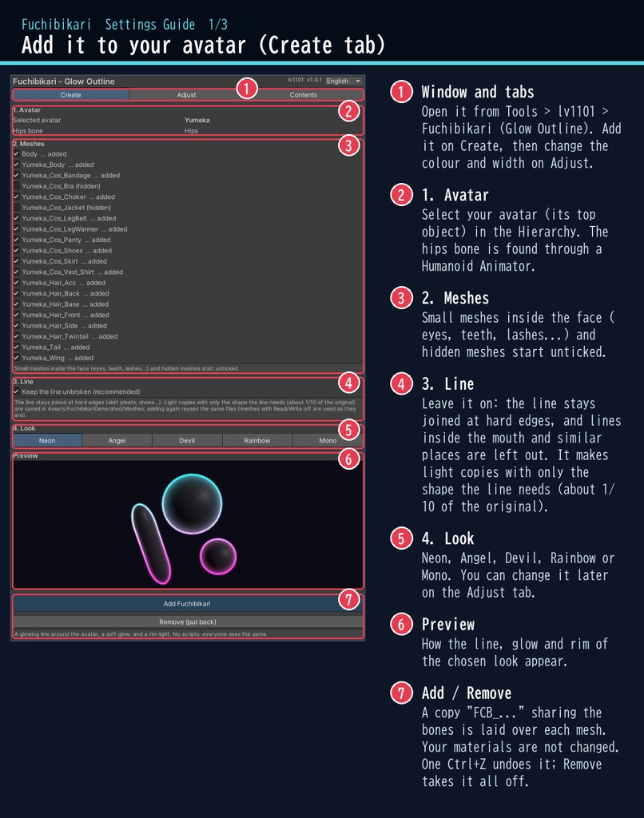Toggle Yumeka_Cos_Skirt checkbox
The height and width of the screenshot is (818, 644).
click(17, 261)
